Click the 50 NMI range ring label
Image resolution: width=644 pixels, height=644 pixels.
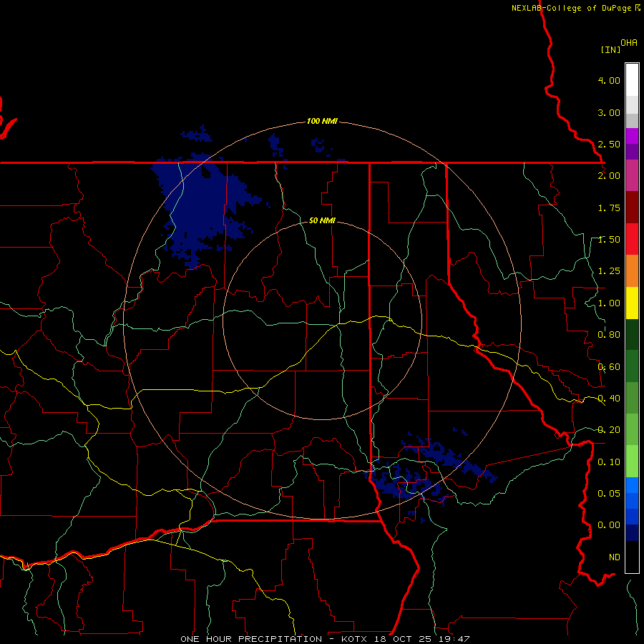pos(322,220)
